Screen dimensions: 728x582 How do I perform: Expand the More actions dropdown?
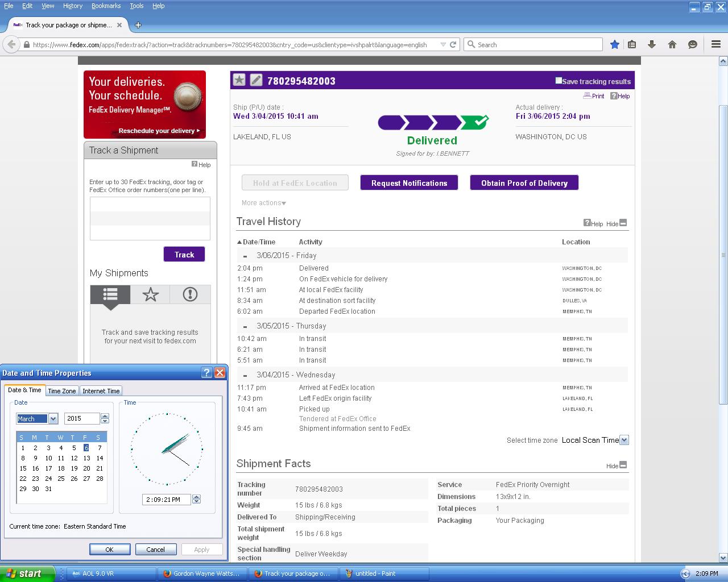pos(264,203)
